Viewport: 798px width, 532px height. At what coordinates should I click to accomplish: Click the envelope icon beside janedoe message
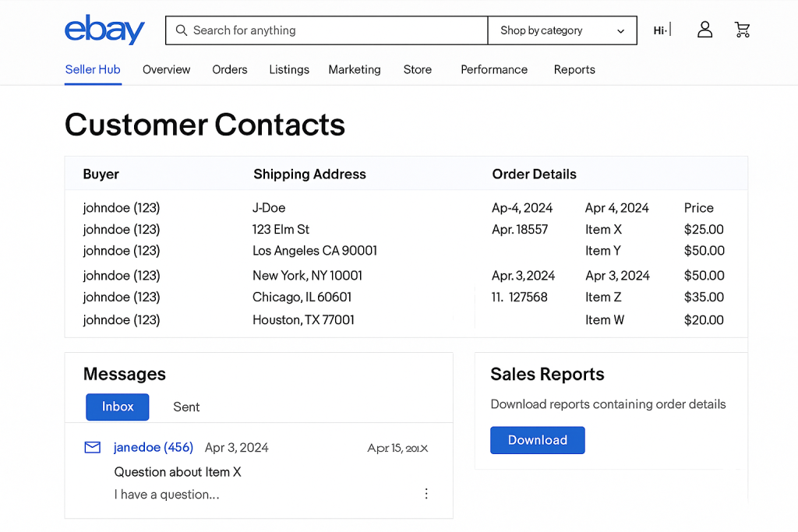[x=92, y=448]
